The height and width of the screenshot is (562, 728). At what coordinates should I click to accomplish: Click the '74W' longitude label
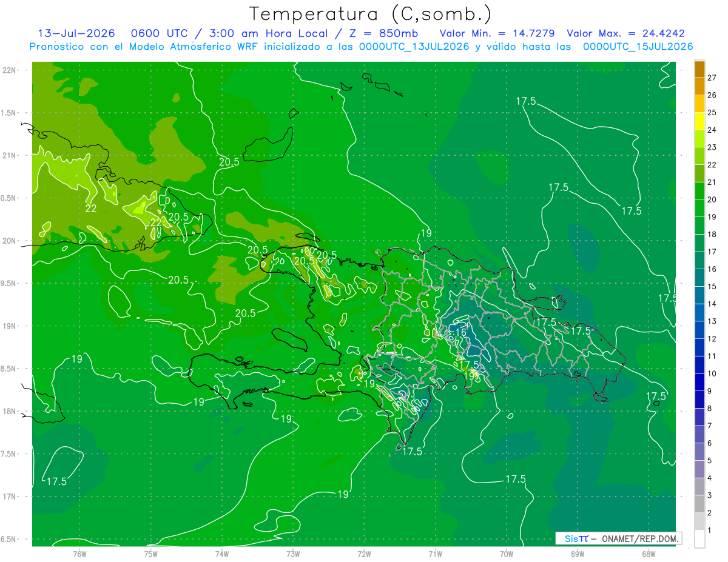click(x=221, y=554)
